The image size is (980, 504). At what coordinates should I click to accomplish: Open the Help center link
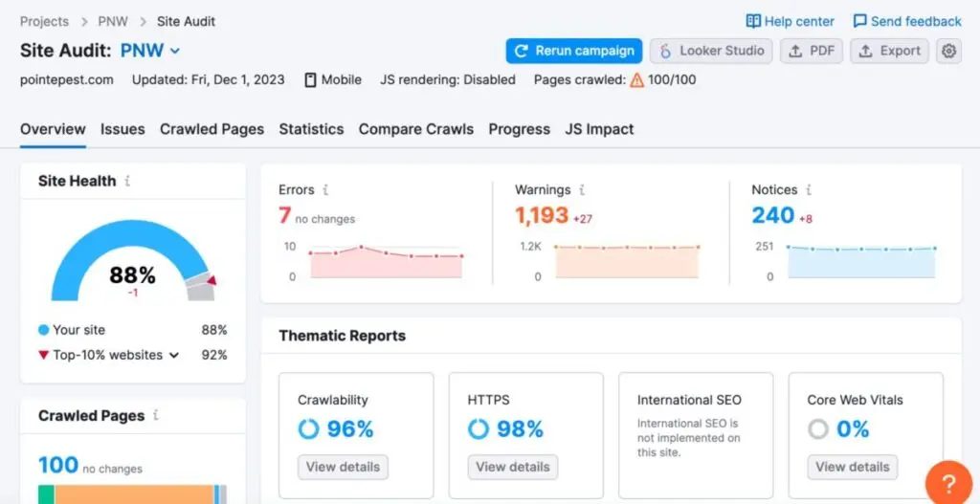[791, 21]
